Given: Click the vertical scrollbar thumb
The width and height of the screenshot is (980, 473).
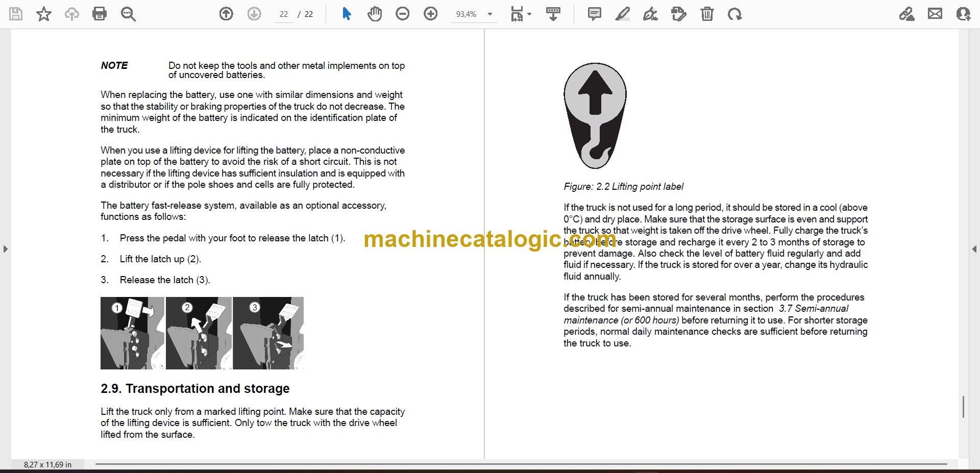Looking at the screenshot, I should pyautogui.click(x=963, y=407).
